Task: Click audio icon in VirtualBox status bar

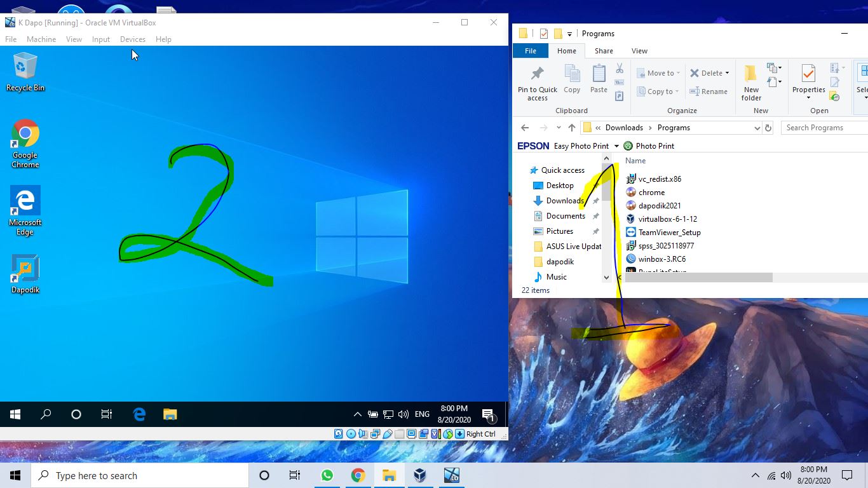Action: [363, 434]
